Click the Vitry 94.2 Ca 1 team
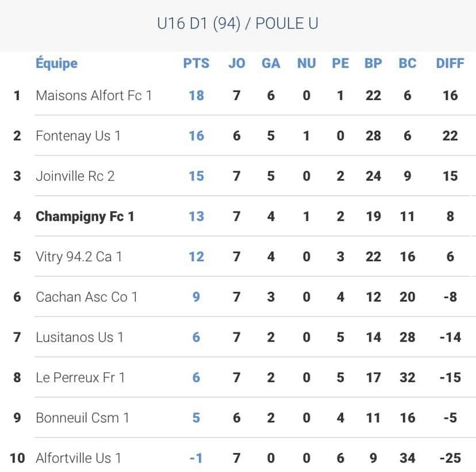Viewport: 476px width, 472px height. point(79,256)
